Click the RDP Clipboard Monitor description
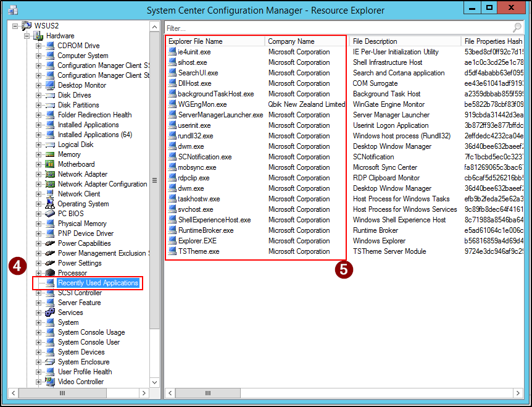Screen dimensions: 532x407 386,178
